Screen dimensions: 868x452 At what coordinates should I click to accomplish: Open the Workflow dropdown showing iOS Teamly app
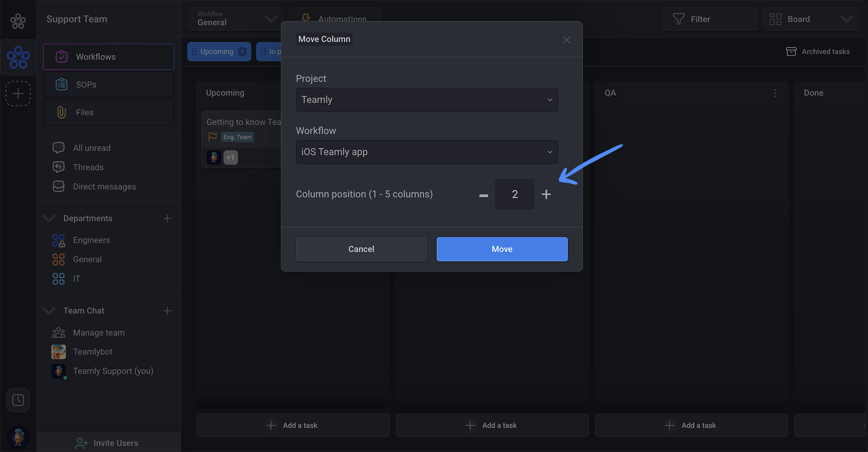(x=427, y=152)
